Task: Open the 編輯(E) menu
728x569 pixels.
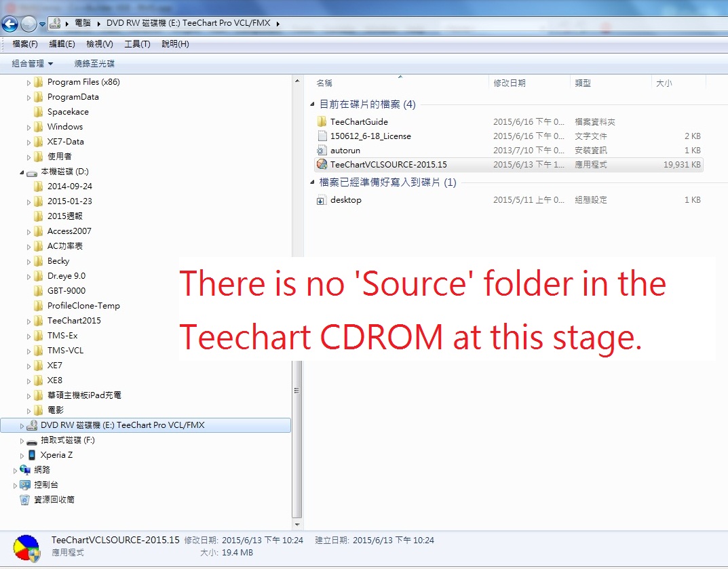Action: coord(62,44)
